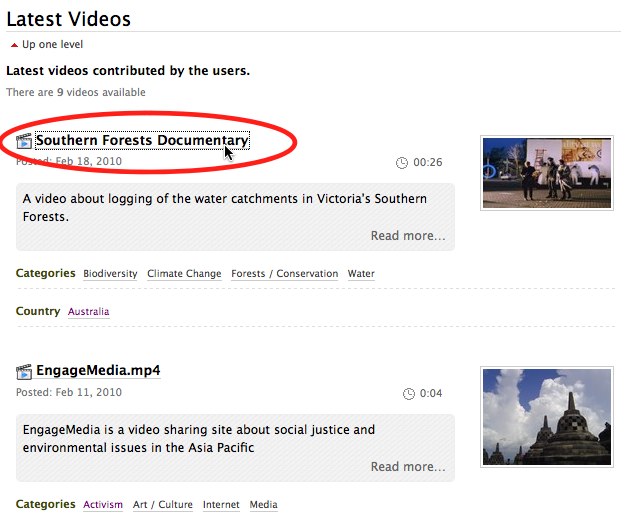Click the video clip icon beside Southern Forests Documentary
This screenshot has width=627, height=514.
point(24,141)
